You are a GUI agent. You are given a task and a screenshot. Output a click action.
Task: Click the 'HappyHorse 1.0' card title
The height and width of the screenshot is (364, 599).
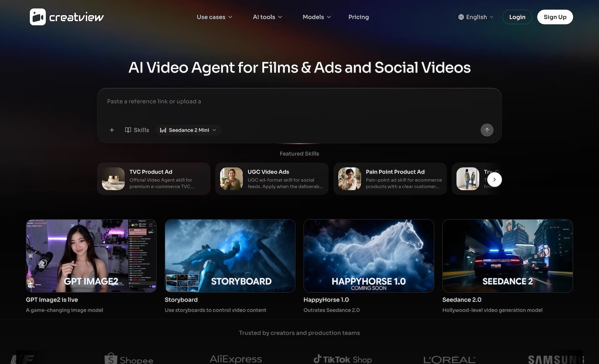point(326,300)
